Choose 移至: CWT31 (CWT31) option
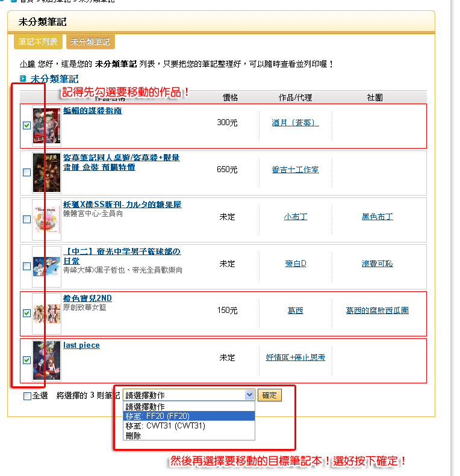Image resolution: width=460 pixels, height=476 pixels. tap(188, 425)
